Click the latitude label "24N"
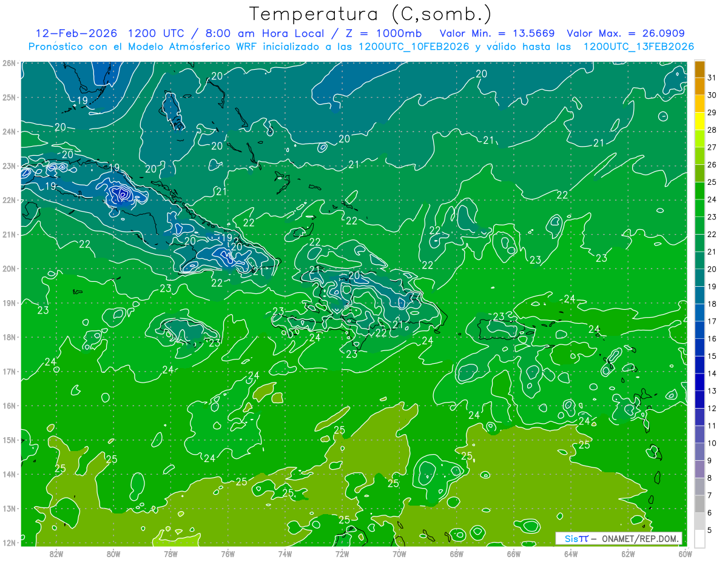The height and width of the screenshot is (562, 728). [9, 132]
